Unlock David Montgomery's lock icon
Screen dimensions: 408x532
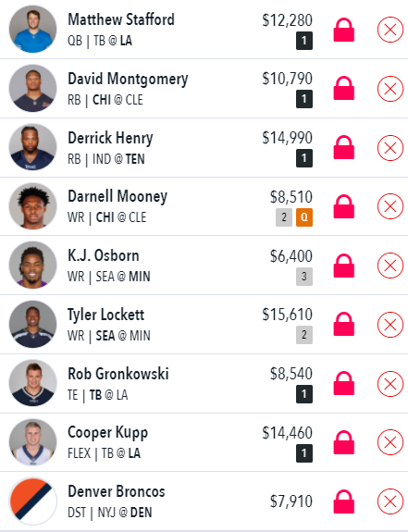point(344,88)
